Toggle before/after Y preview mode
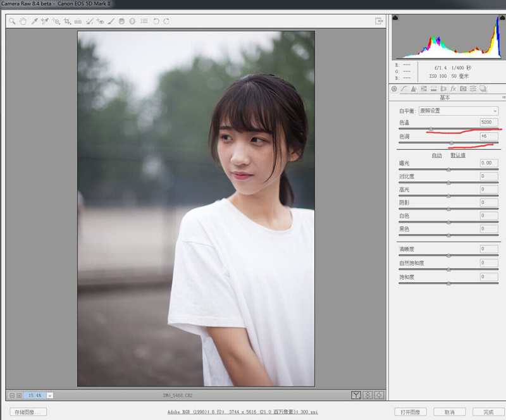 click(x=356, y=395)
